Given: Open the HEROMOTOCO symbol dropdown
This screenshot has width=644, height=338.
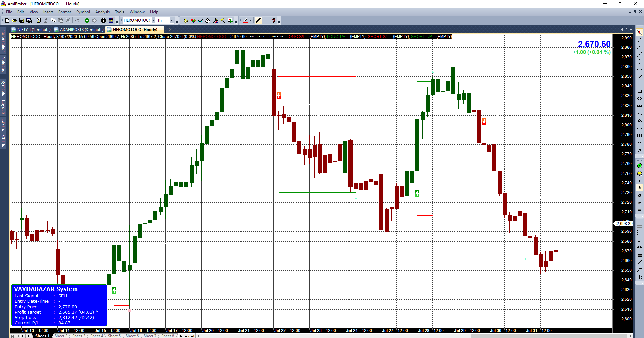Looking at the screenshot, I should click(153, 21).
